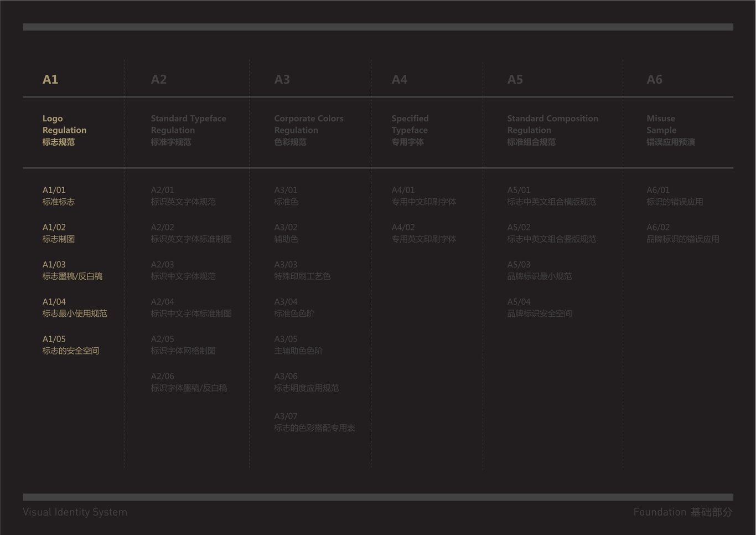The width and height of the screenshot is (756, 535).
Task: Select the A1 section heading
Action: 50,79
